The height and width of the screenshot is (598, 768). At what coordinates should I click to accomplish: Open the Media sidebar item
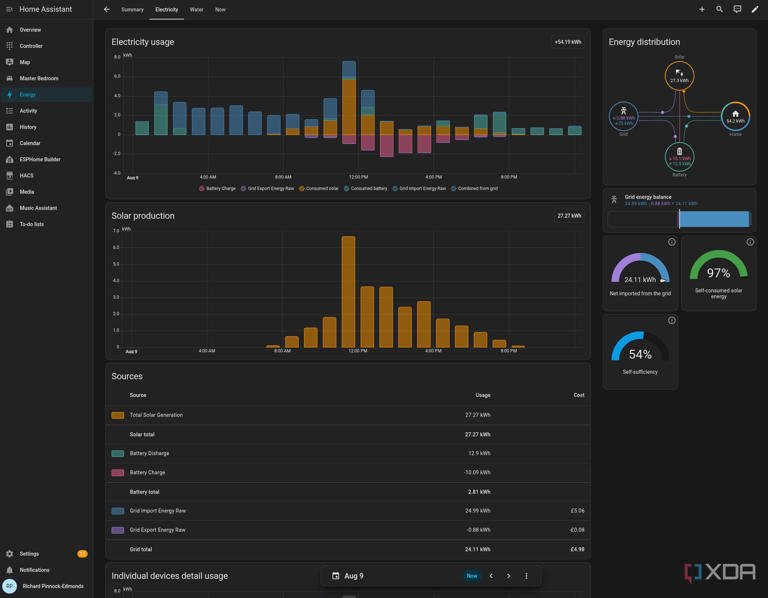[47, 191]
